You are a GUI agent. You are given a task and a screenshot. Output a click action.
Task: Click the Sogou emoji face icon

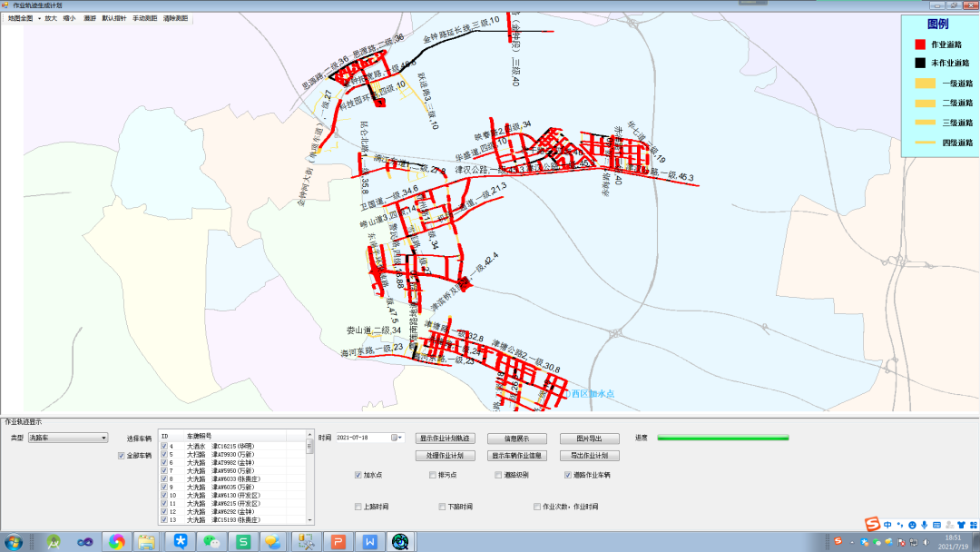coord(913,525)
